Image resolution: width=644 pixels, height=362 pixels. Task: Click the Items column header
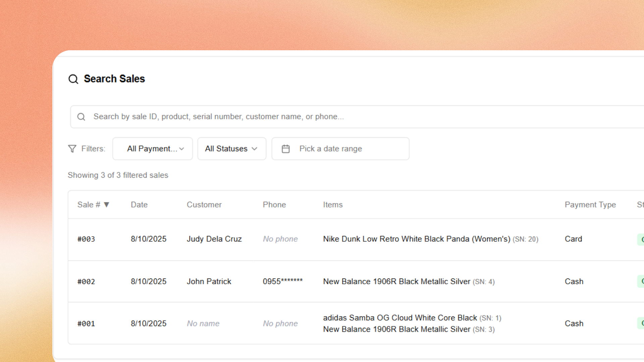click(333, 205)
